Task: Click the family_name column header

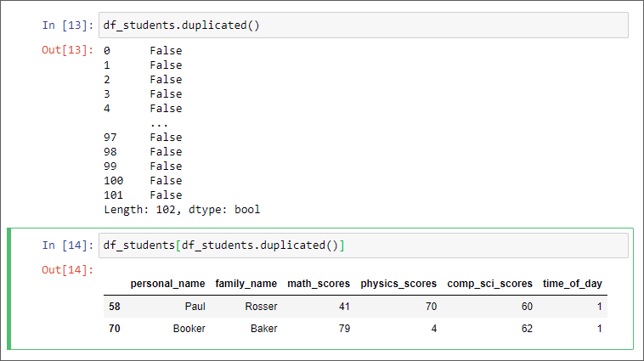Action: click(x=246, y=284)
